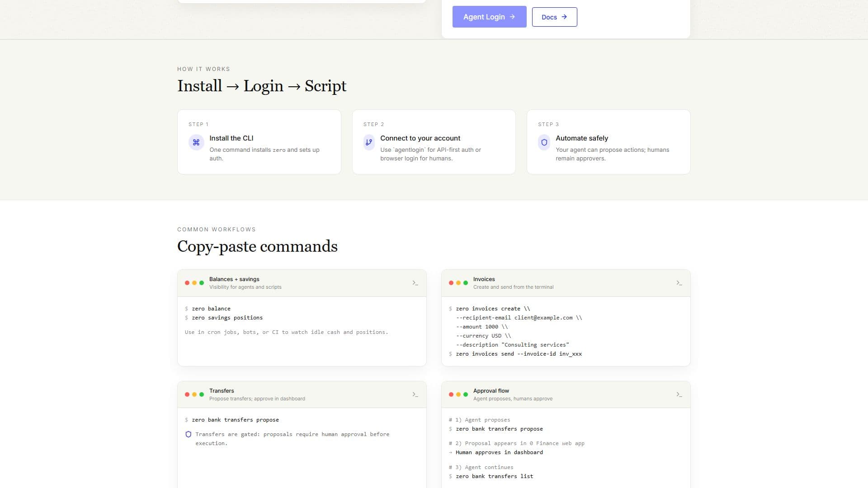Image resolution: width=868 pixels, height=488 pixels.
Task: Click arrow icon inside Docs button
Action: coord(564,17)
